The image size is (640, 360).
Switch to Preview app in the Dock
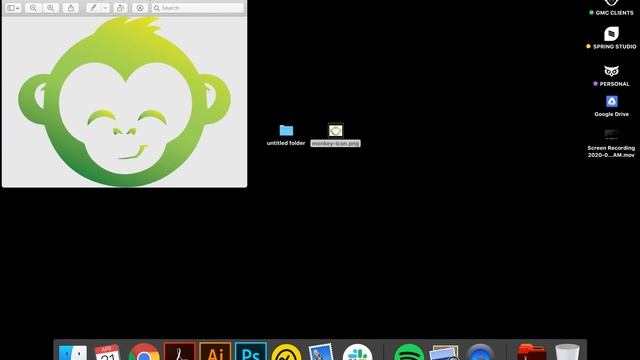point(444,353)
